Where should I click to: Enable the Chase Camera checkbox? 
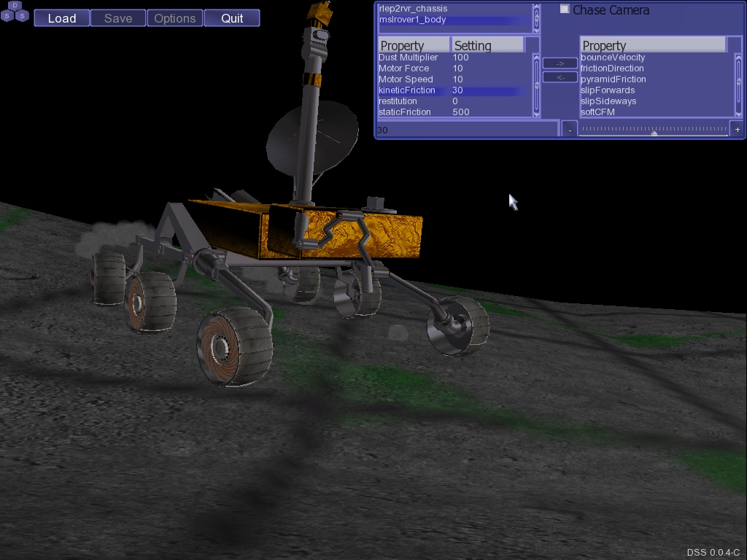565,9
